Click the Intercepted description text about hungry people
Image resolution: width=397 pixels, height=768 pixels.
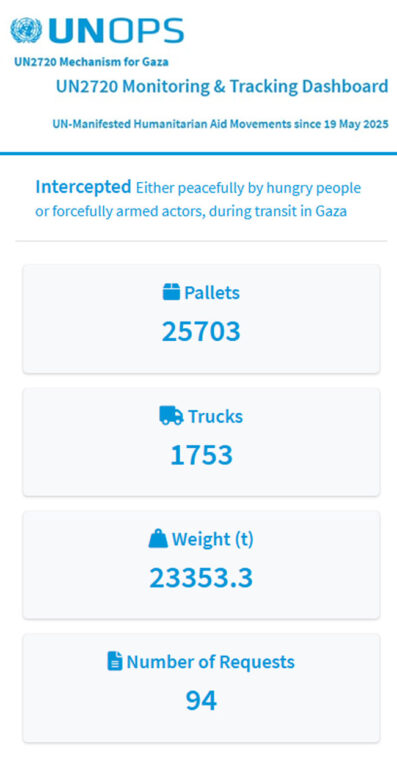click(x=198, y=200)
